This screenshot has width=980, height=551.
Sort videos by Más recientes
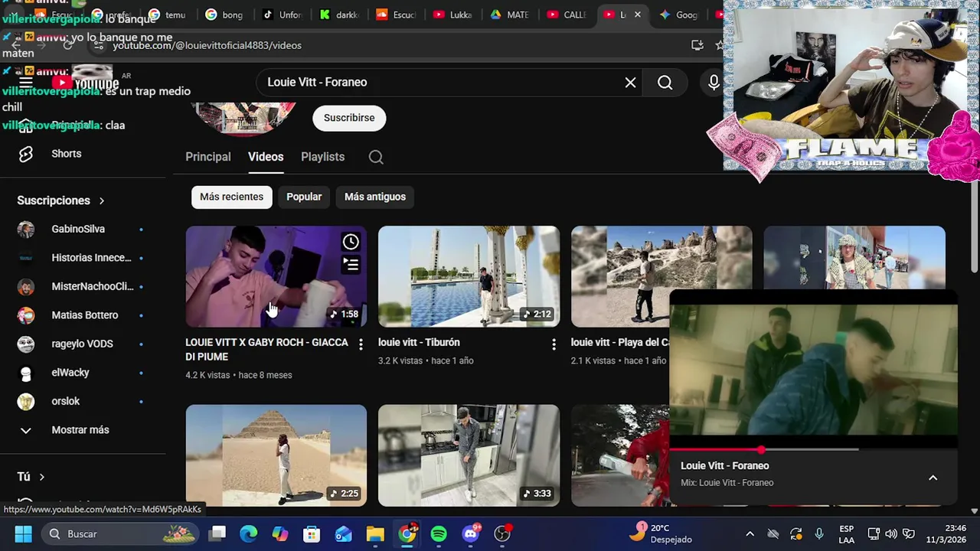[x=231, y=197]
